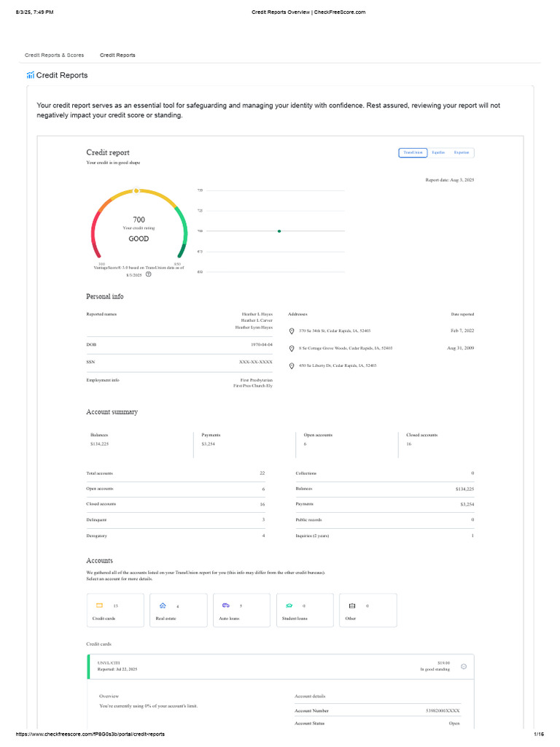The width and height of the screenshot is (560, 747).
Task: Select the Auto loans car icon
Action: (226, 605)
